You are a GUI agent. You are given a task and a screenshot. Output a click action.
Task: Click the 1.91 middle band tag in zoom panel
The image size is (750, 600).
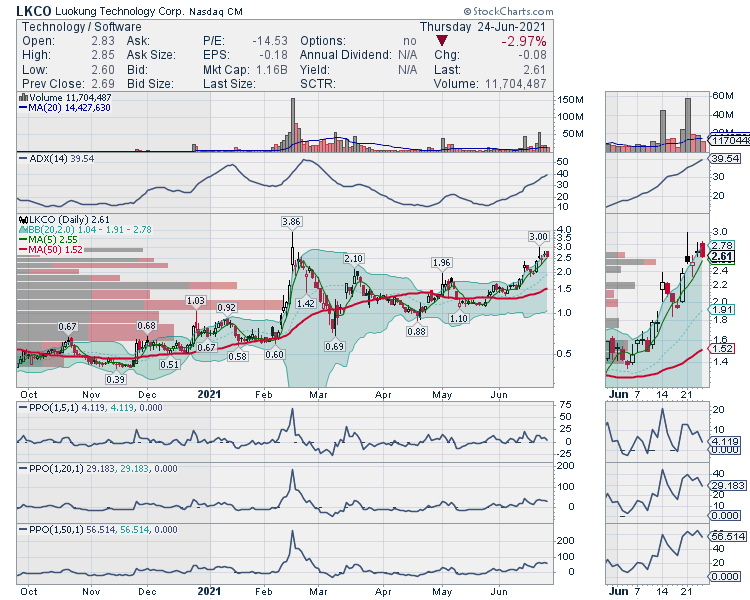coord(722,310)
